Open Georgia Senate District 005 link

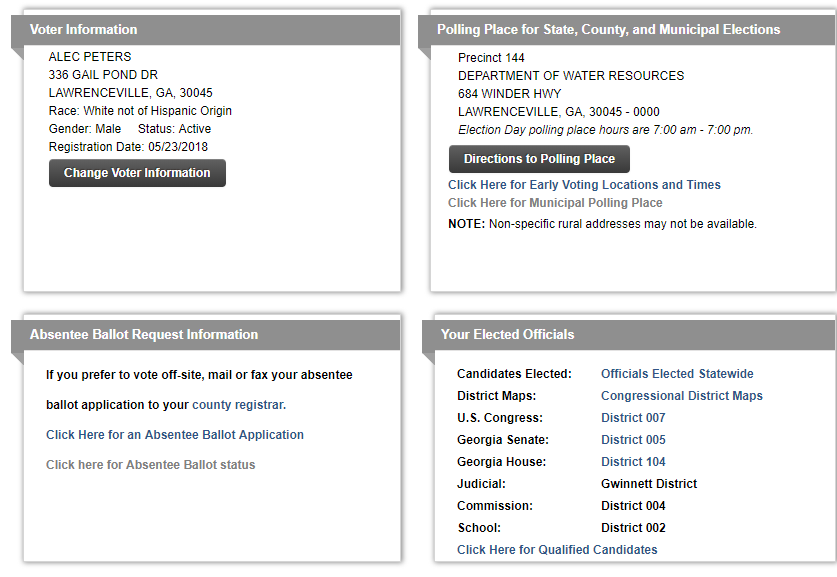coord(633,439)
